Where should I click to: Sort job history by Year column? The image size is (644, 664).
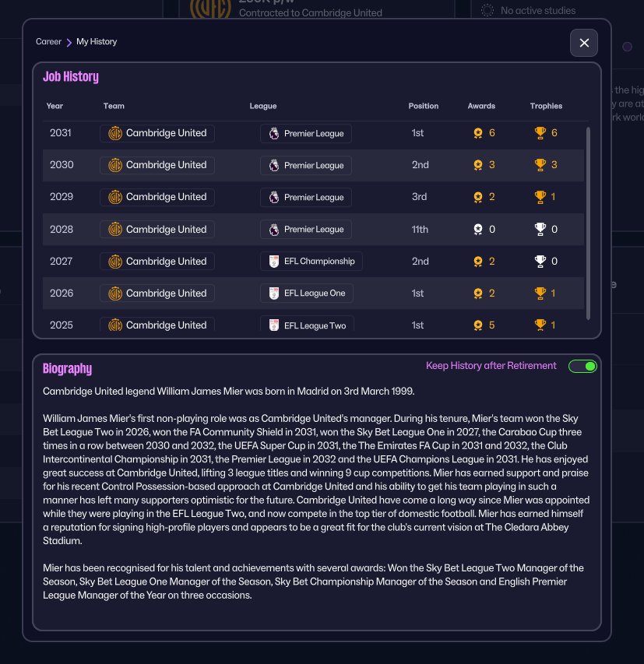point(55,106)
